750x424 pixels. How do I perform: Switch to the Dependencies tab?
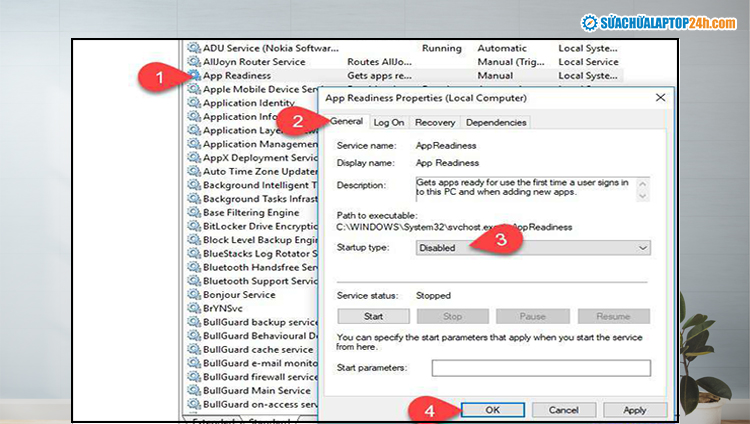(495, 122)
